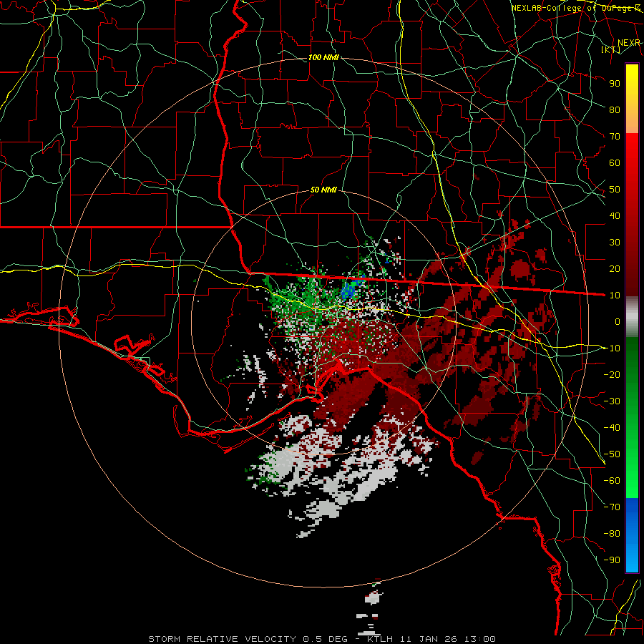This screenshot has width=644, height=644.
Task: Click the "-40" scale value
Action: tap(612, 428)
